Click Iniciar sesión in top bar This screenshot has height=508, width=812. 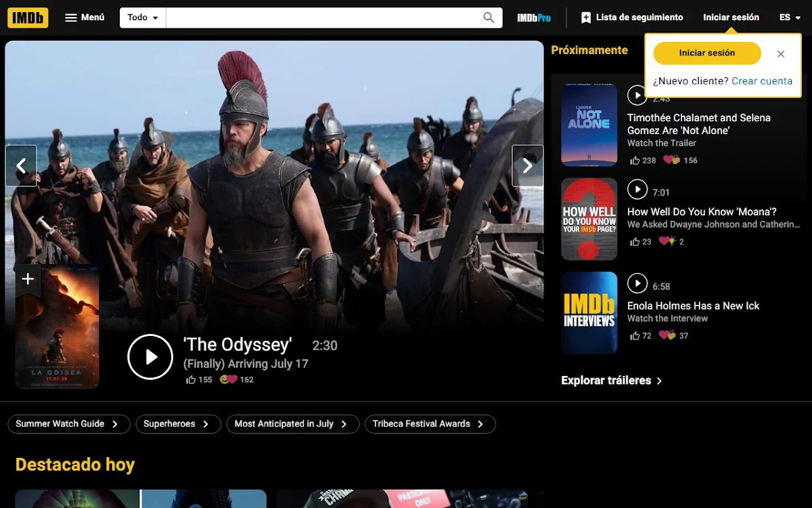pos(731,18)
